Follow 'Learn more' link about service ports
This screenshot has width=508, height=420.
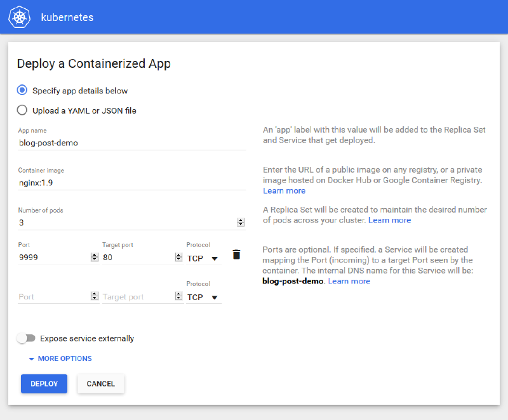coord(349,280)
